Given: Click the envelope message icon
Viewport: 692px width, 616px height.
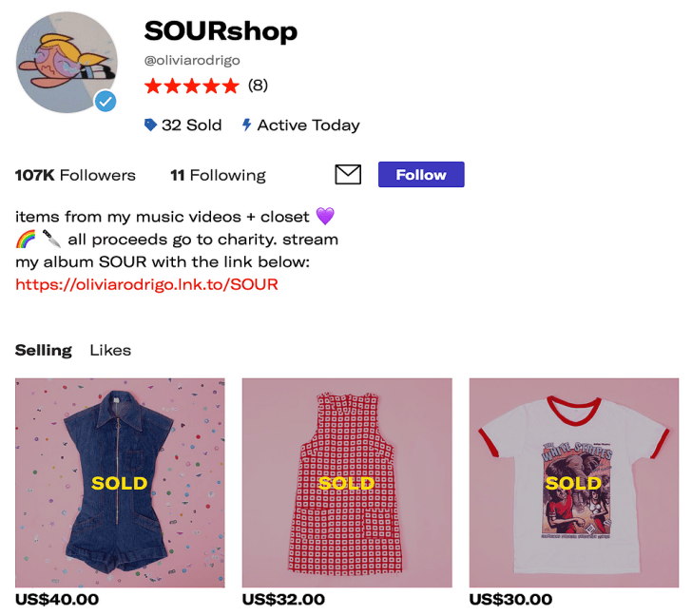Looking at the screenshot, I should pos(348,174).
